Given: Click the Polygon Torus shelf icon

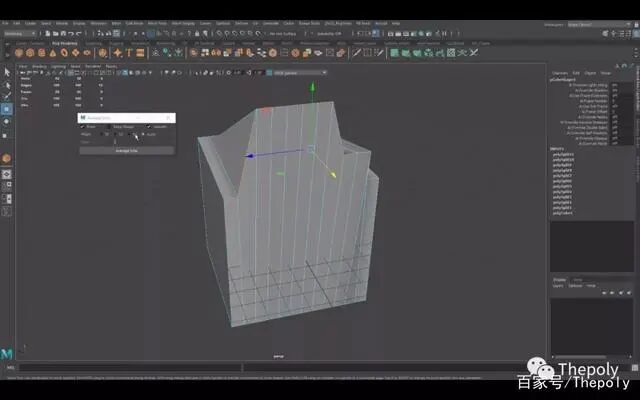Looking at the screenshot, I should [x=64, y=53].
